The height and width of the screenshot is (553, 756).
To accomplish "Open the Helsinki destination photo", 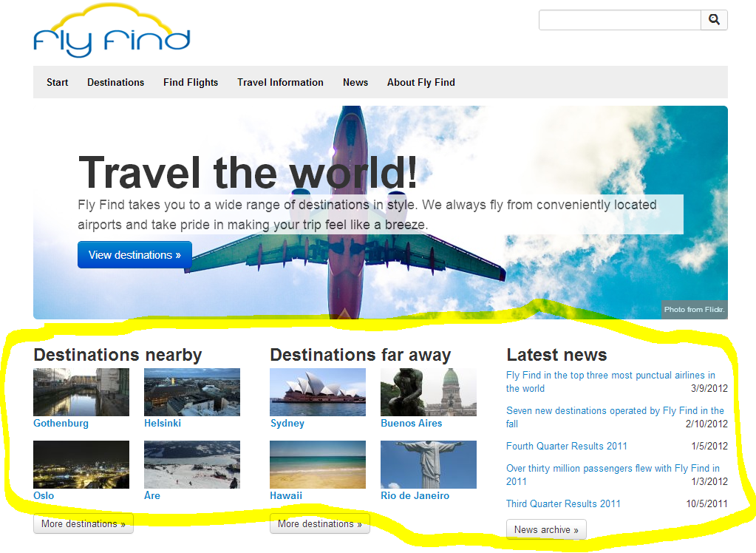I will tap(192, 392).
